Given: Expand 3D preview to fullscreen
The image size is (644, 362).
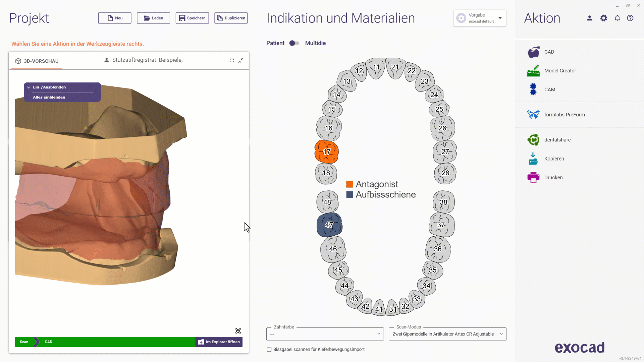Looking at the screenshot, I should tap(232, 61).
